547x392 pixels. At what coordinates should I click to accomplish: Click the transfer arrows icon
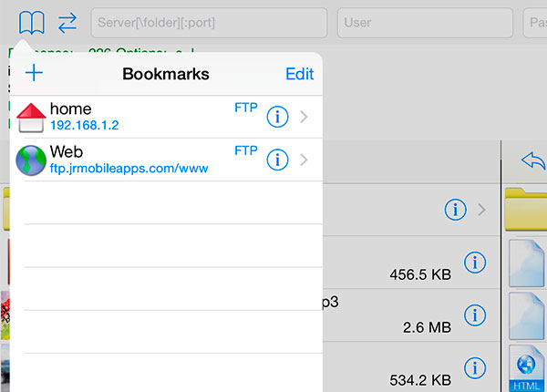click(x=67, y=22)
